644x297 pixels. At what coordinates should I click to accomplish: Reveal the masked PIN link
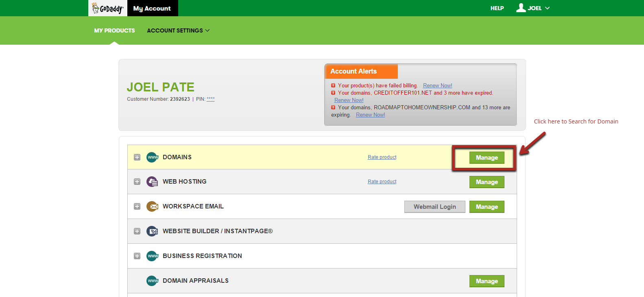point(210,99)
